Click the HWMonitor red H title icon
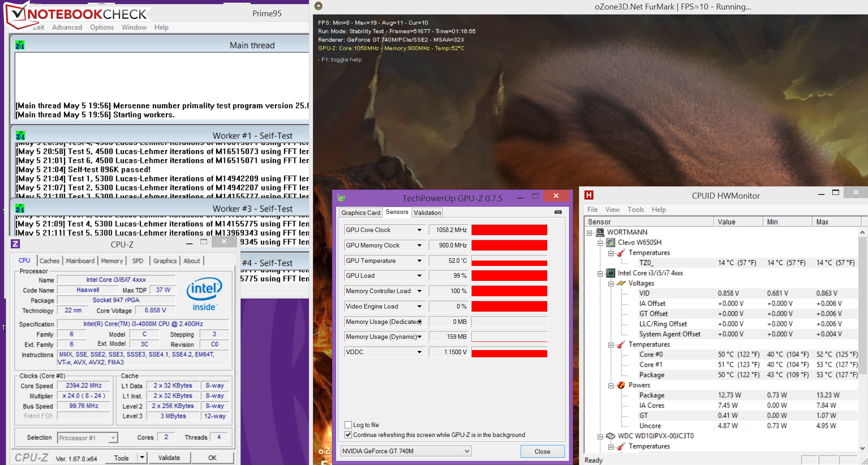Screen dimensions: 868x465 coord(588,195)
